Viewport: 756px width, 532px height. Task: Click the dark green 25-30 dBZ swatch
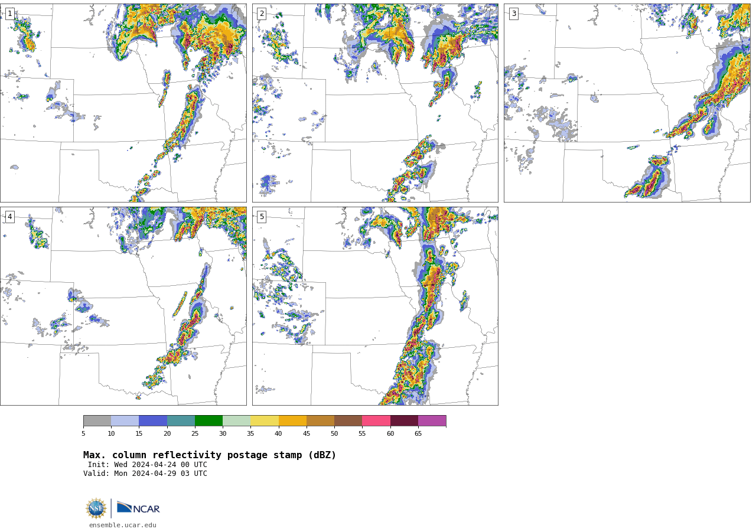click(208, 421)
